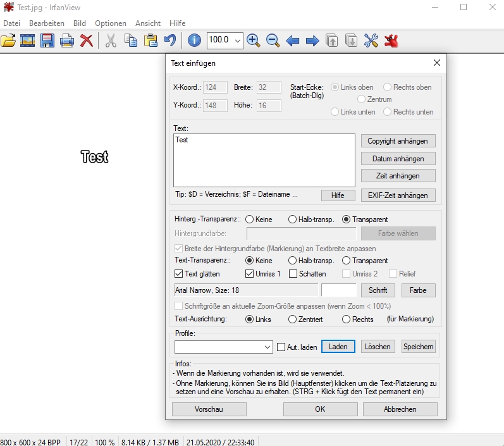The height and width of the screenshot is (446, 504).
Task: Click the red IrfanView mascot toolbar icon
Action: pos(391,41)
